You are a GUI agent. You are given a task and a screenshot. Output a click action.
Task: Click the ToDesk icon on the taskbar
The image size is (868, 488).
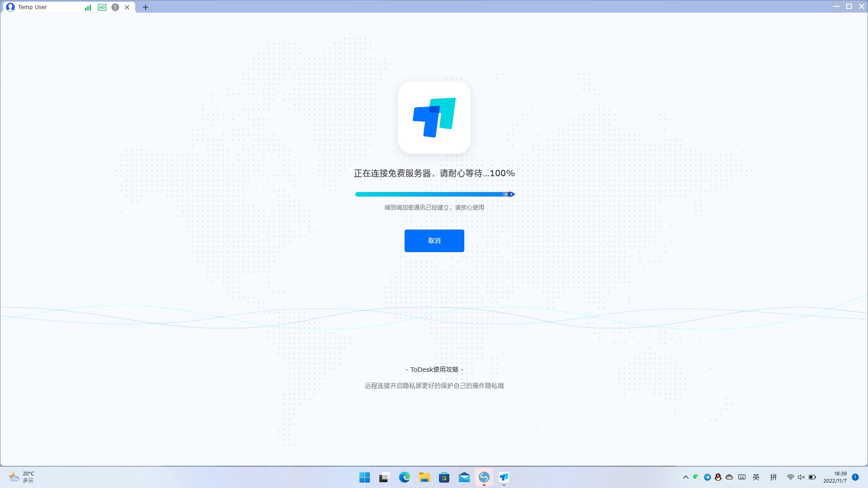point(504,477)
